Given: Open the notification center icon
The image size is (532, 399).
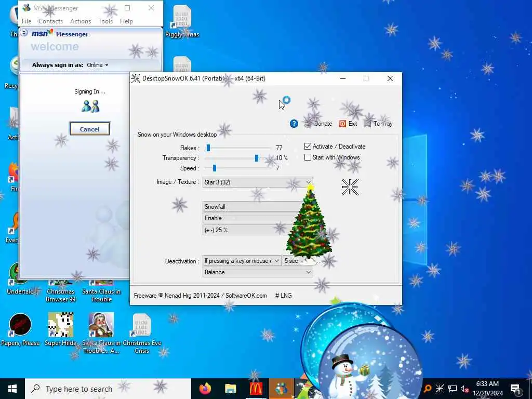Looking at the screenshot, I should (x=516, y=389).
